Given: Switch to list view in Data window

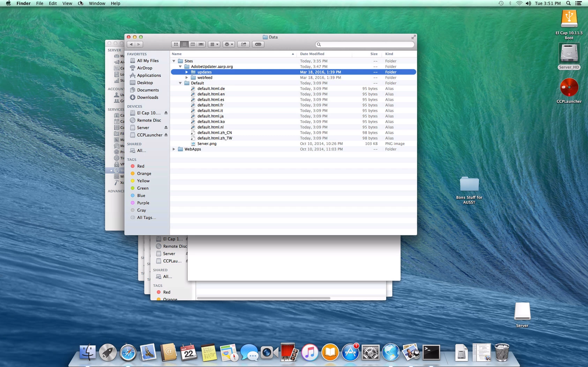Looking at the screenshot, I should [184, 44].
